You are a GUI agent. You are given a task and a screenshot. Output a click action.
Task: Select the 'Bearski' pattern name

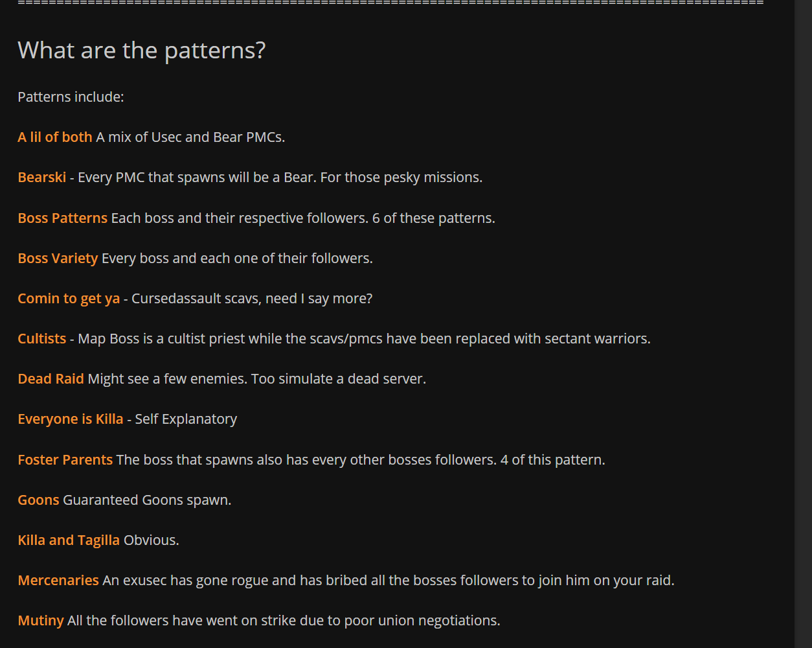(42, 178)
